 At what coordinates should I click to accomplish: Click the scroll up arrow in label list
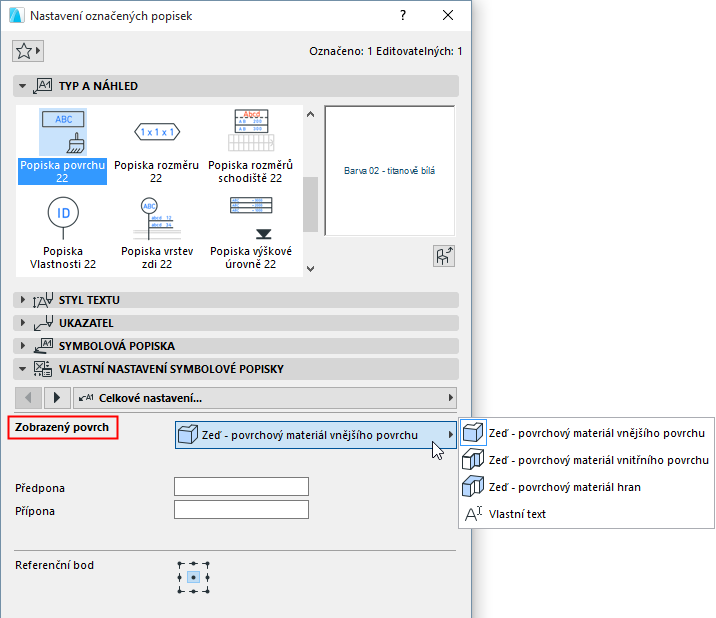coord(311,114)
